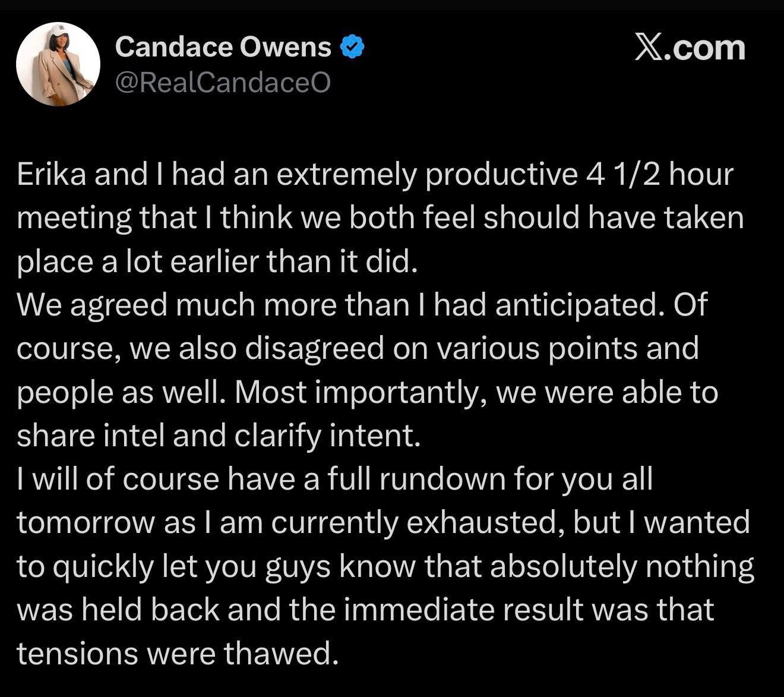Image resolution: width=784 pixels, height=697 pixels.
Task: Open the Candace Owens display name
Action: pos(223,47)
